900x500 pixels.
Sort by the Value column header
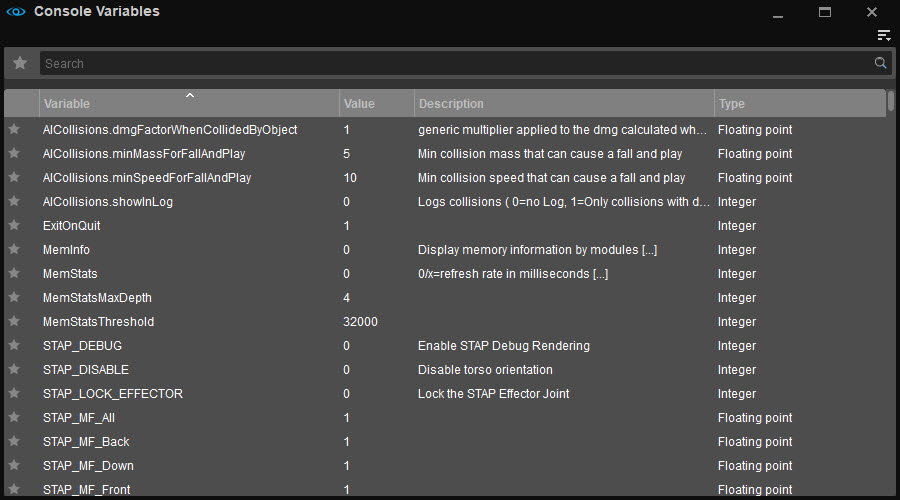pos(377,104)
